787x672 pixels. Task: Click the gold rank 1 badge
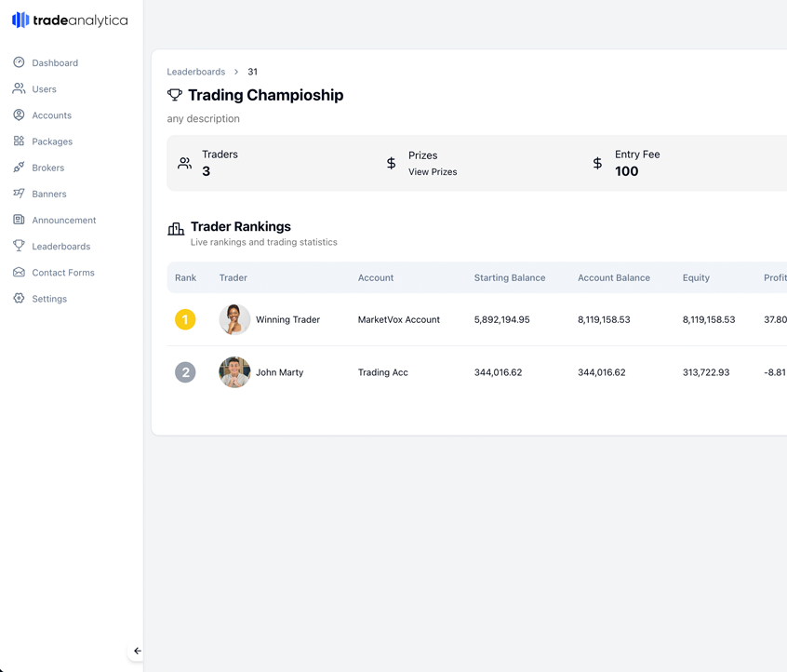point(185,319)
